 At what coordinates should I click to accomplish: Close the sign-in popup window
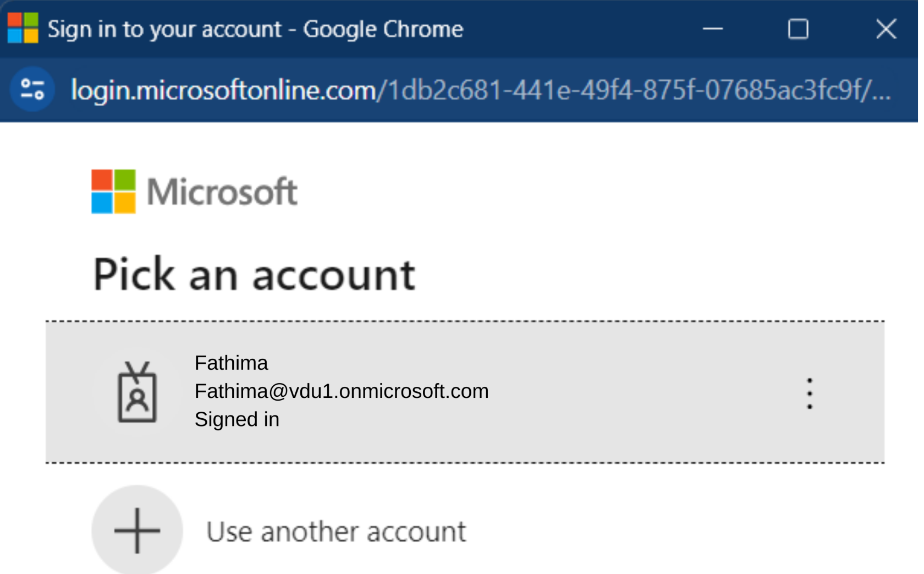pos(886,29)
